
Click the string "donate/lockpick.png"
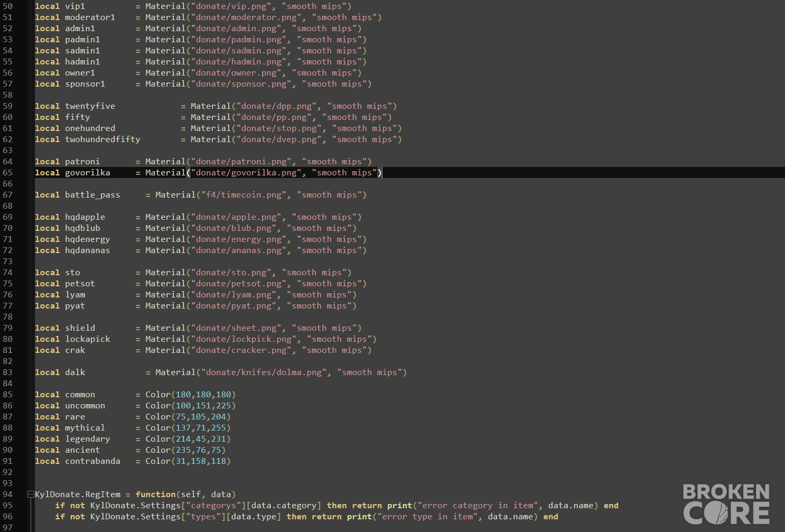coord(244,339)
